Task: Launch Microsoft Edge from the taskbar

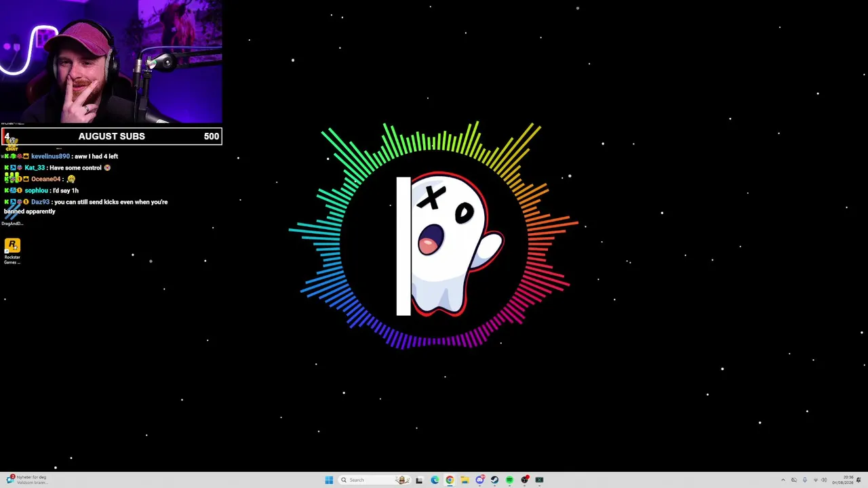Action: coord(435,480)
